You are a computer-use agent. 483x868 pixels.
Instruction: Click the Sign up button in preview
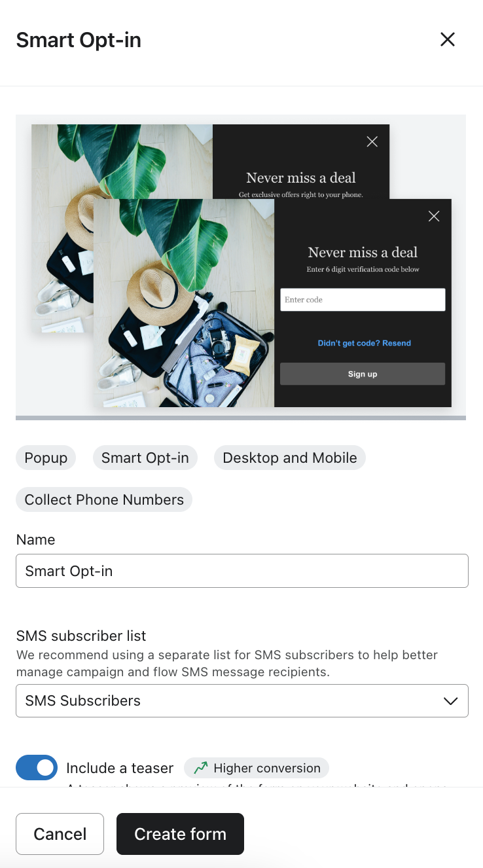pos(363,374)
